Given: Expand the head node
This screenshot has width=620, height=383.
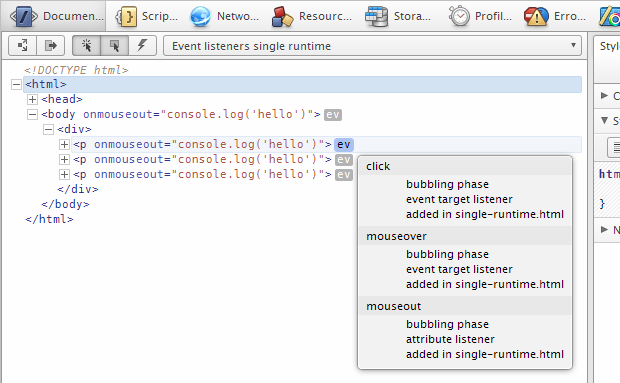Looking at the screenshot, I should click(x=32, y=99).
